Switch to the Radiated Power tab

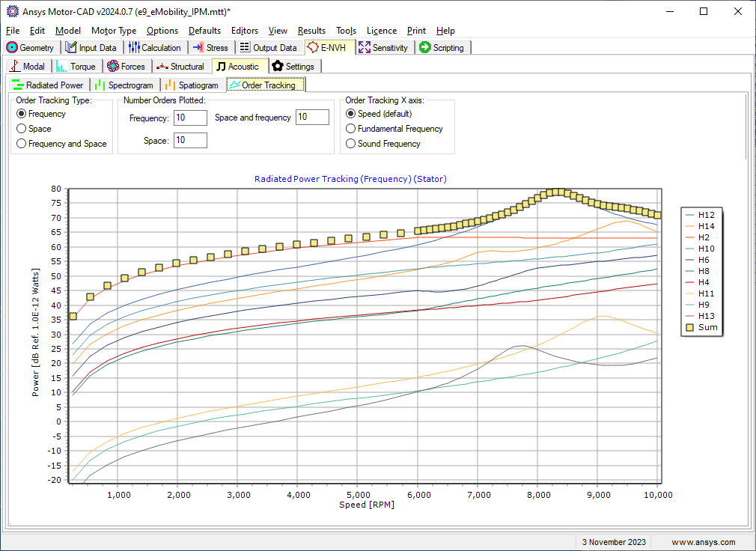coord(48,85)
